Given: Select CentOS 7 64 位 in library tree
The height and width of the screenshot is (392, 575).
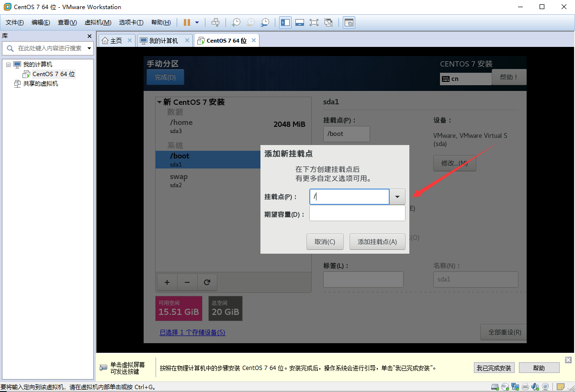Looking at the screenshot, I should (54, 74).
